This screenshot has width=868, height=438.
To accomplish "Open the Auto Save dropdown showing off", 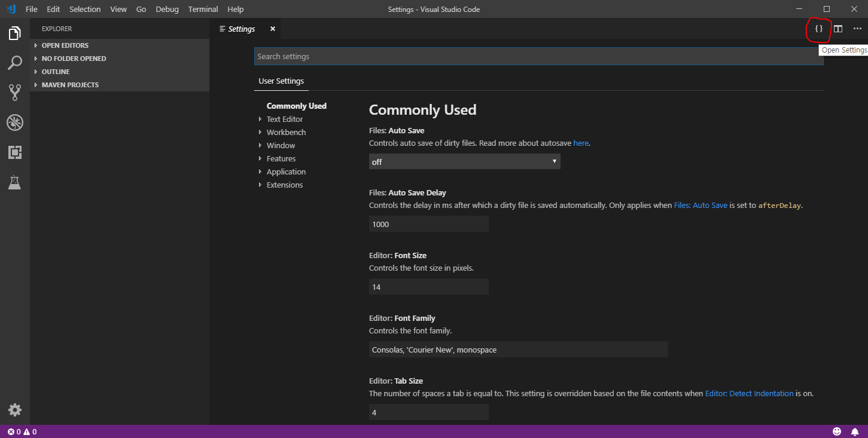I will 465,161.
